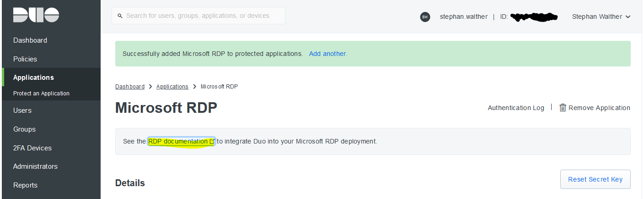
Task: Click the Microsoft RDP breadcrumb text
Action: pos(219,87)
